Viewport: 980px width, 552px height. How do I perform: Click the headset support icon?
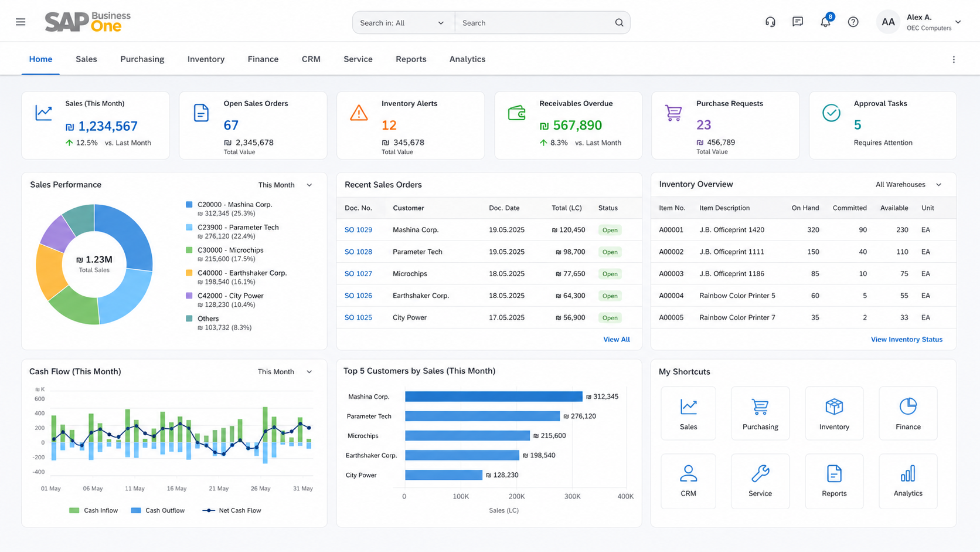770,22
